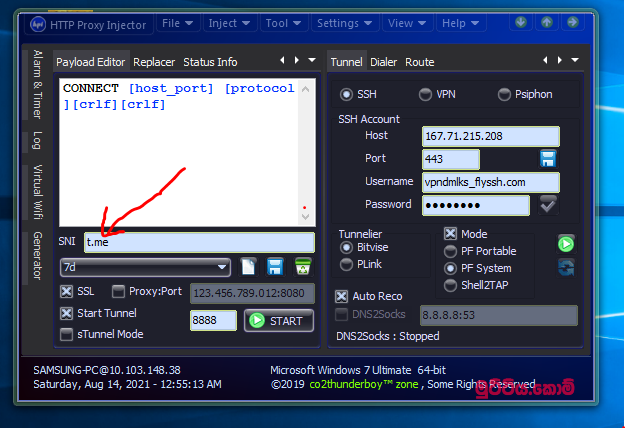Click the local port field showing 8888

tap(213, 320)
